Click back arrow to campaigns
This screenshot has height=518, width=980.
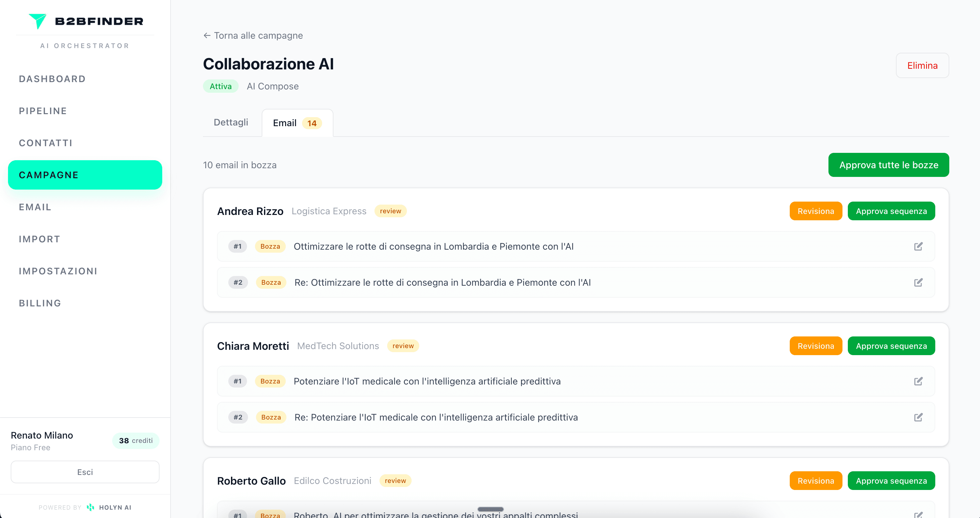pyautogui.click(x=207, y=35)
